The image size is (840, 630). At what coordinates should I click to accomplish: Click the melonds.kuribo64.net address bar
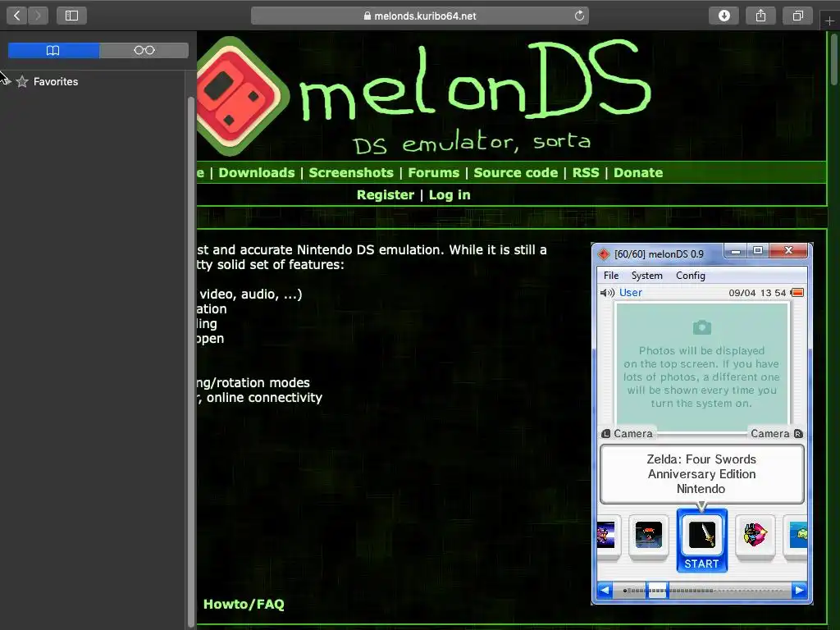(419, 16)
